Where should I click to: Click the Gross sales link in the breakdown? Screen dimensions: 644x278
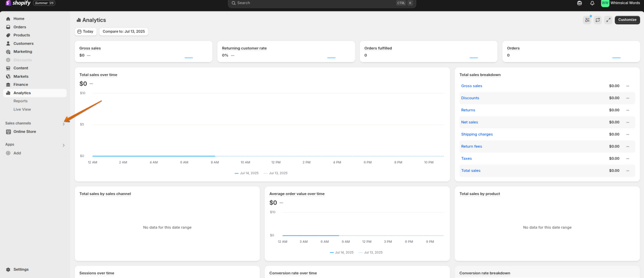click(472, 86)
